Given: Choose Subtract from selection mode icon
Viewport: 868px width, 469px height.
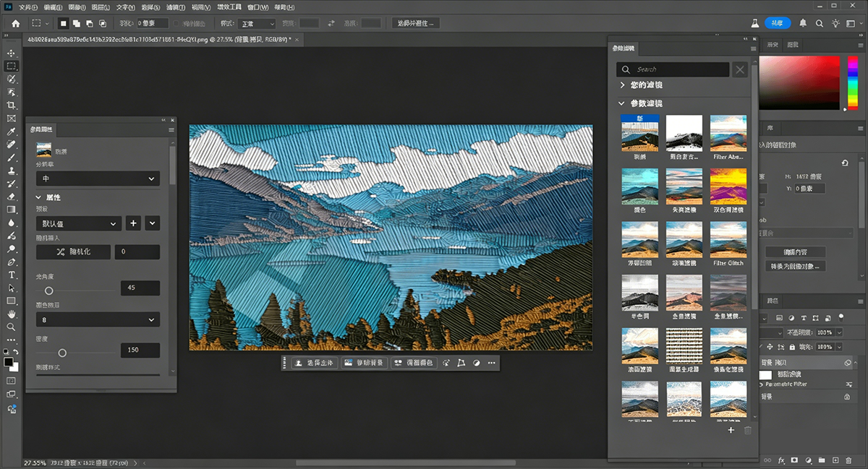Looking at the screenshot, I should coord(90,23).
